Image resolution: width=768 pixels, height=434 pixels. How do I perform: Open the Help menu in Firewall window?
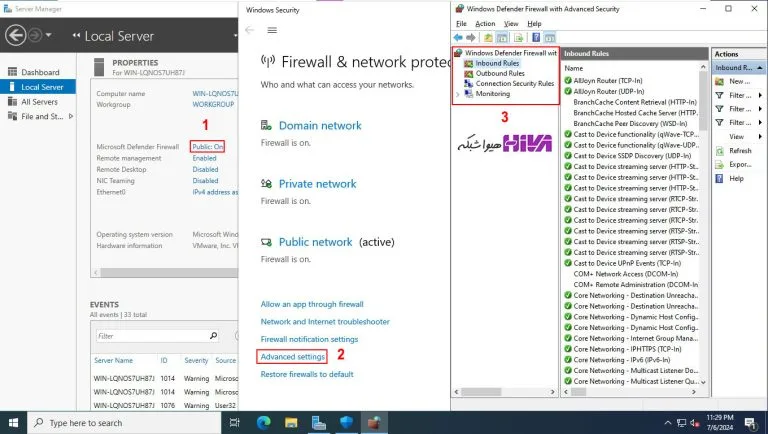click(x=534, y=24)
